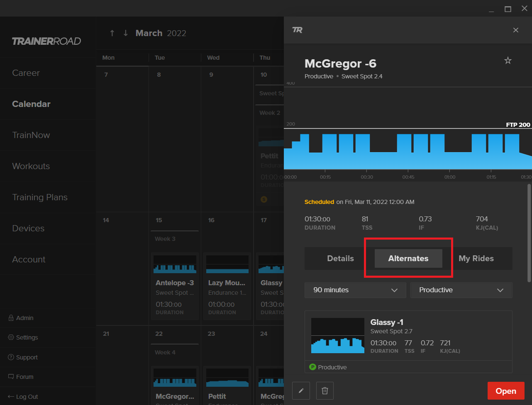Image resolution: width=532 pixels, height=405 pixels.
Task: Click the Support question mark icon
Action: coord(11,357)
